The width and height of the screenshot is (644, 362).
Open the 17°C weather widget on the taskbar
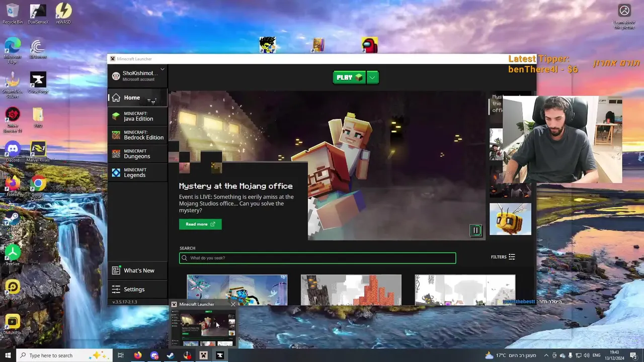pos(512,355)
